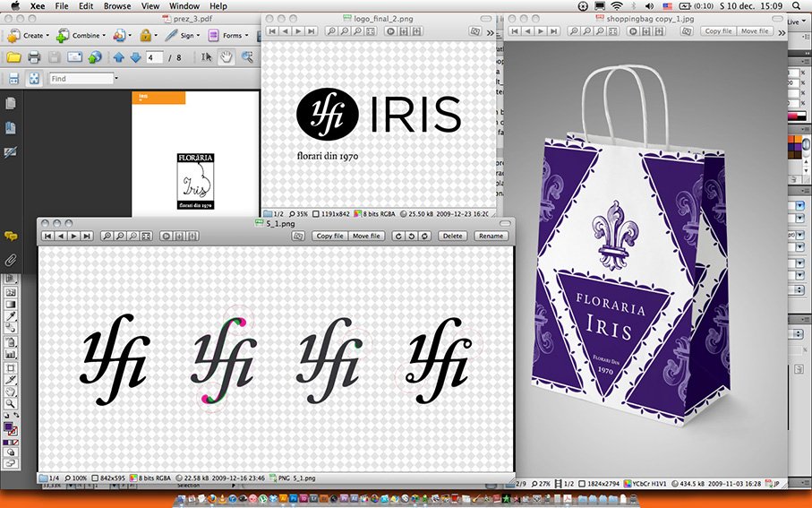Image resolution: width=812 pixels, height=508 pixels.
Task: Switch to the Select text tool
Action: [204, 57]
